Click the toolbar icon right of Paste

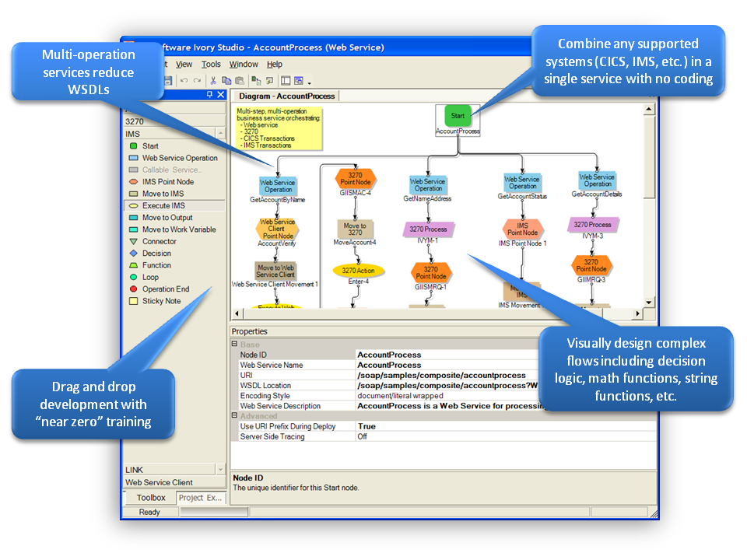coord(256,81)
